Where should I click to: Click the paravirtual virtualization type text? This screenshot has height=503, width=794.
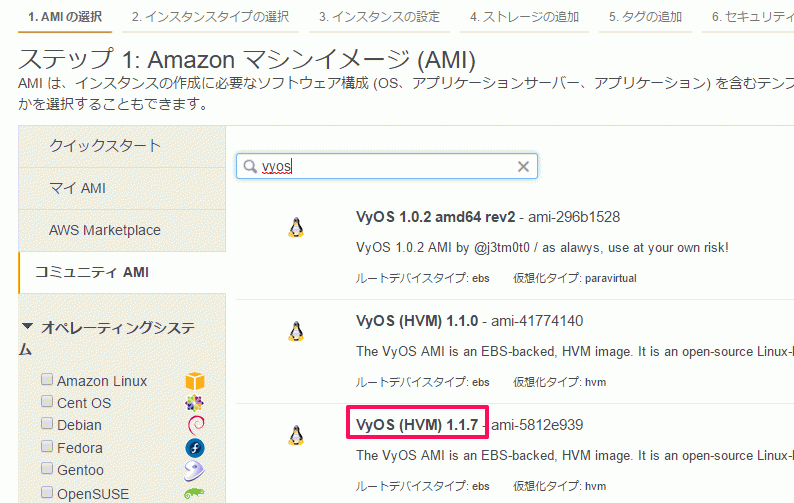611,278
